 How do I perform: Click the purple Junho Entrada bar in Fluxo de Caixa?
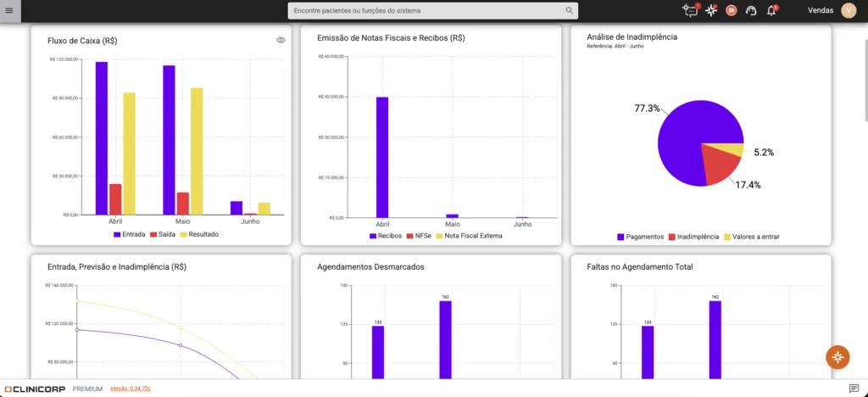pyautogui.click(x=236, y=208)
